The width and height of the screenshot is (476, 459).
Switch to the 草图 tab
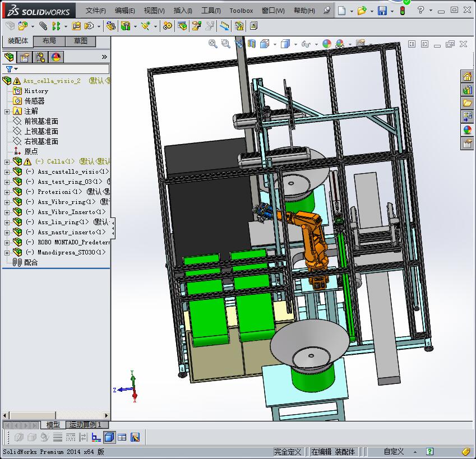[81, 41]
